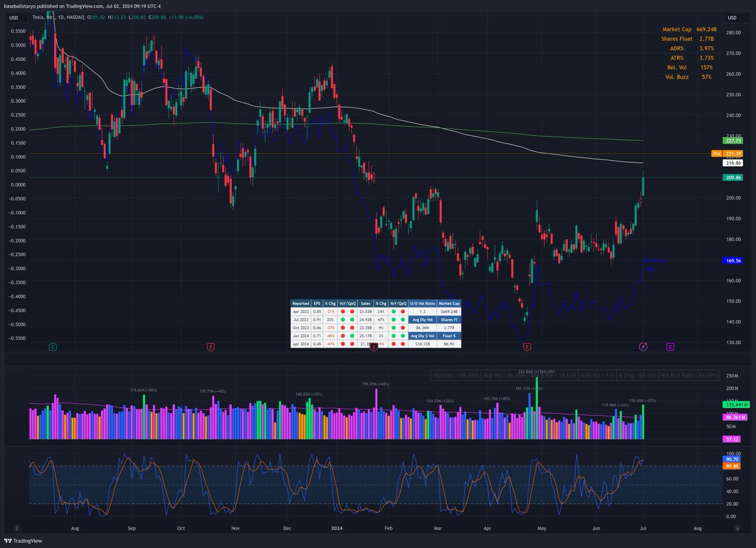Click the Oct 2023 row date cell
756x548 pixels.
(301, 328)
